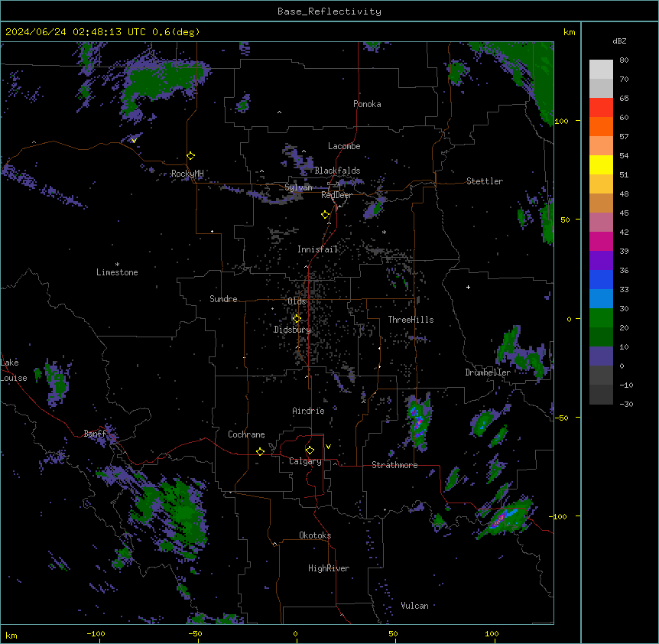
Task: Pick the lightest gray swatch atop the legend
Action: pyautogui.click(x=601, y=70)
